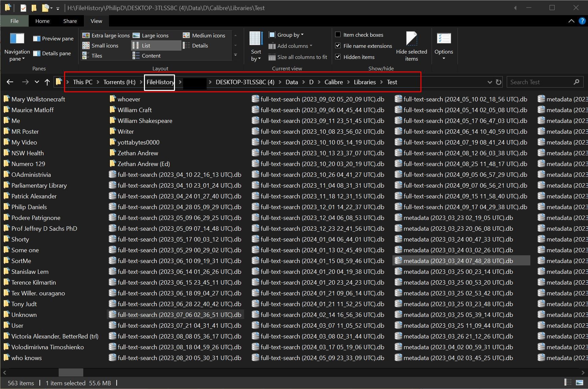The width and height of the screenshot is (588, 389).
Task: Open folder Options
Action: (x=444, y=46)
